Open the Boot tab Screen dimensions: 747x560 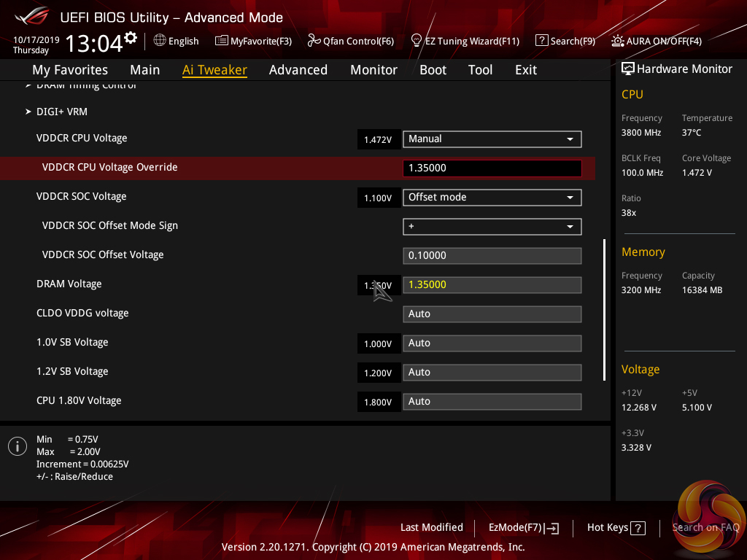[x=433, y=70]
